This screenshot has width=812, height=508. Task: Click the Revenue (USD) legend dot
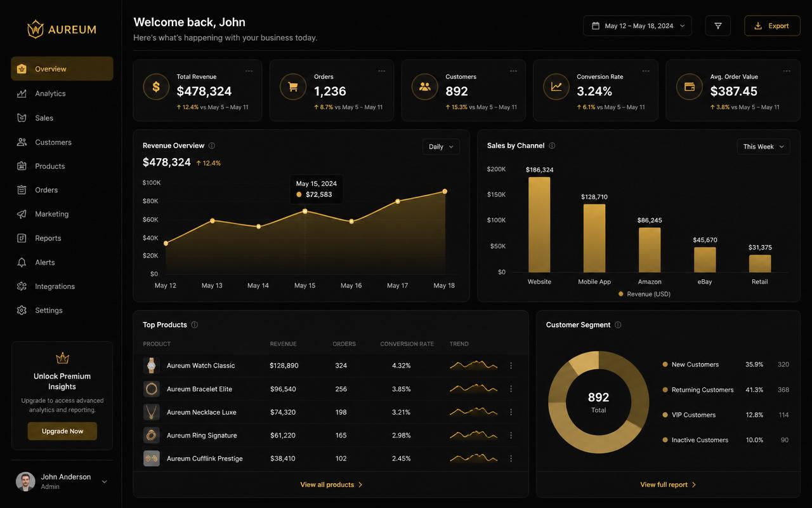click(x=620, y=294)
